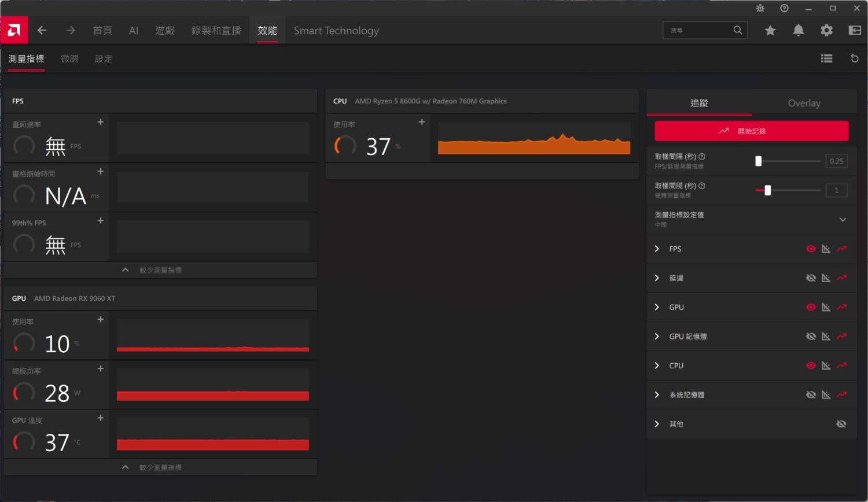Screen dimensions: 868x502
Task: Hide CPU metrics with eye icon
Action: [x=811, y=366]
